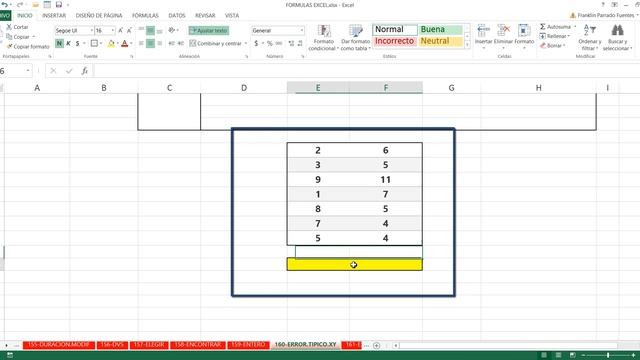Open the REVISAR ribbon tab

[x=205, y=16]
